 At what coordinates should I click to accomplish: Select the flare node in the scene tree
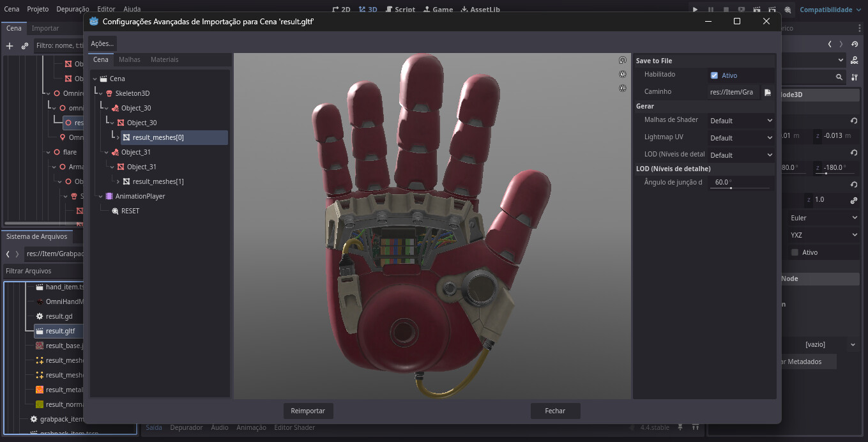click(x=70, y=152)
